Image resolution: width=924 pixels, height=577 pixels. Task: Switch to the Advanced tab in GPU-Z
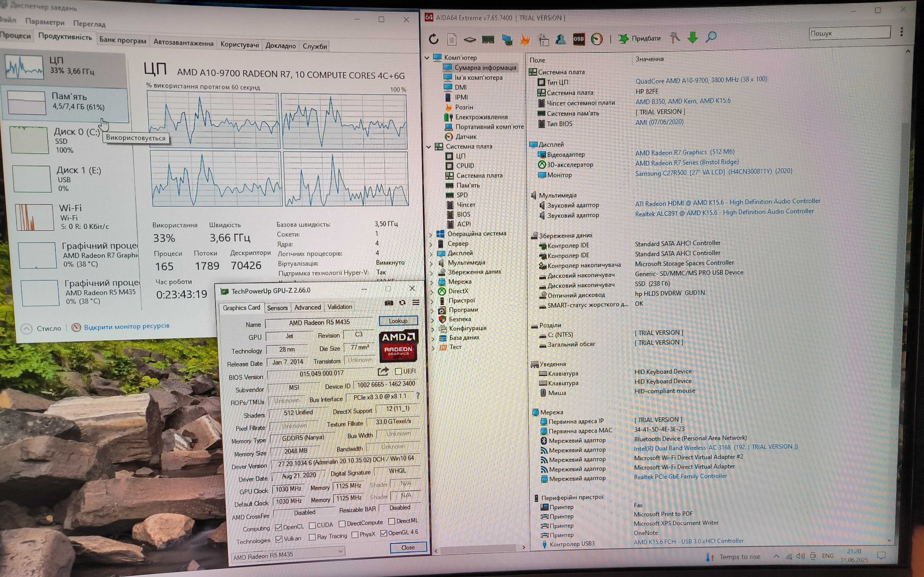pyautogui.click(x=307, y=307)
